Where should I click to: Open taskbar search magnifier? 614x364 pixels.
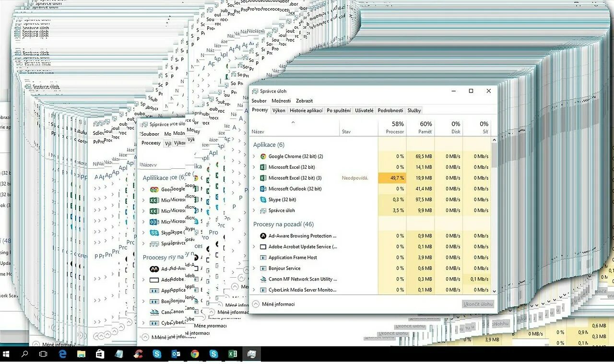(x=24, y=354)
